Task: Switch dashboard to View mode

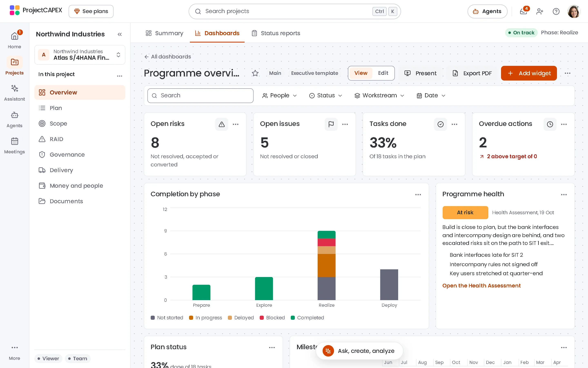Action: (x=361, y=73)
